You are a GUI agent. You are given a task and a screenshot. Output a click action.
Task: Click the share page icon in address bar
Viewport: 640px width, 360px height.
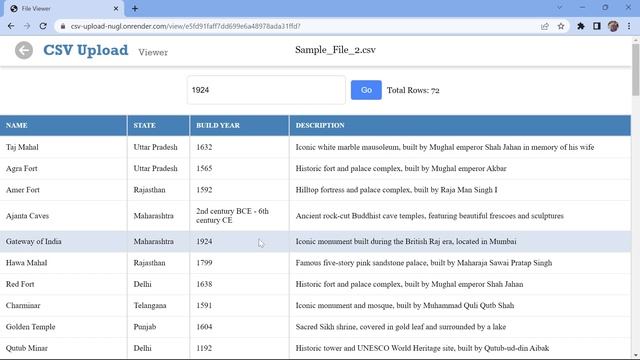(544, 26)
